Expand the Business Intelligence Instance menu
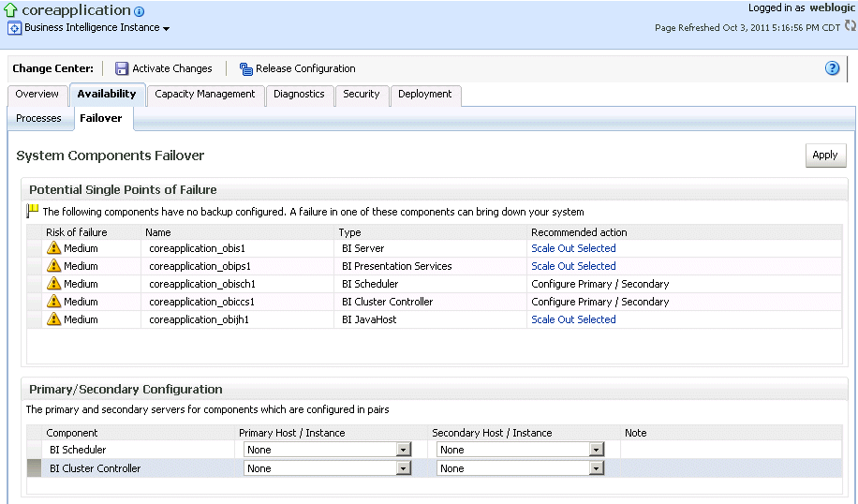This screenshot has height=504, width=858. click(166, 29)
